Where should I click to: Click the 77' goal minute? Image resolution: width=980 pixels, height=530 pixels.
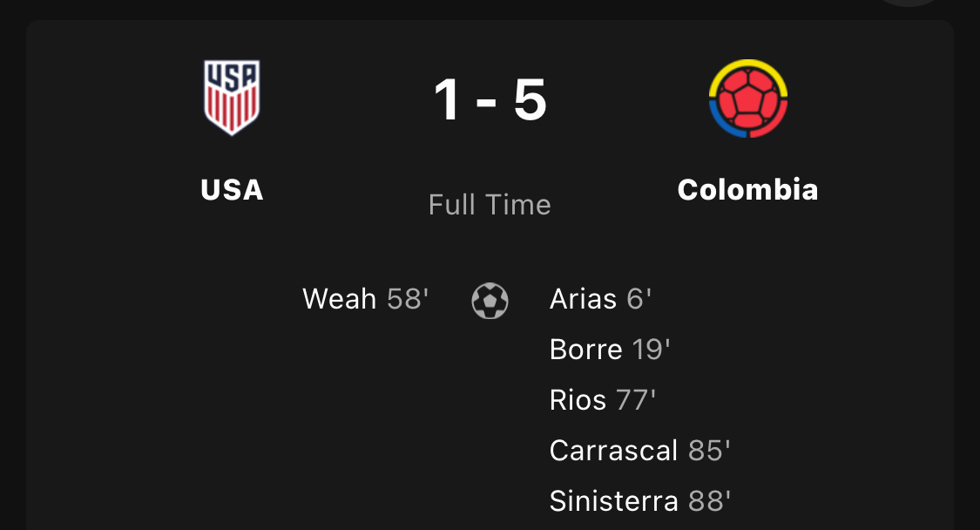[635, 400]
